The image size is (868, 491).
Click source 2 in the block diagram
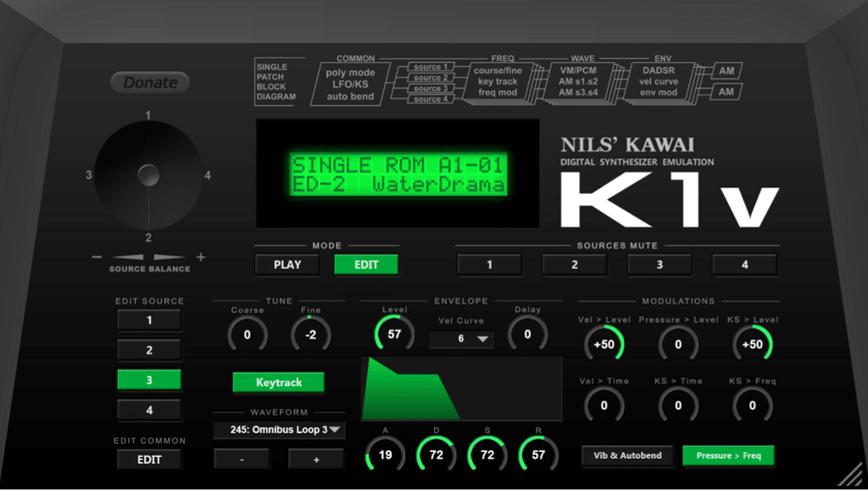[x=431, y=77]
